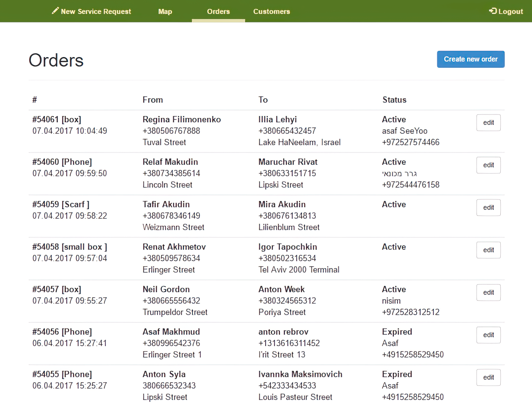Go to the Customers tab

point(271,11)
